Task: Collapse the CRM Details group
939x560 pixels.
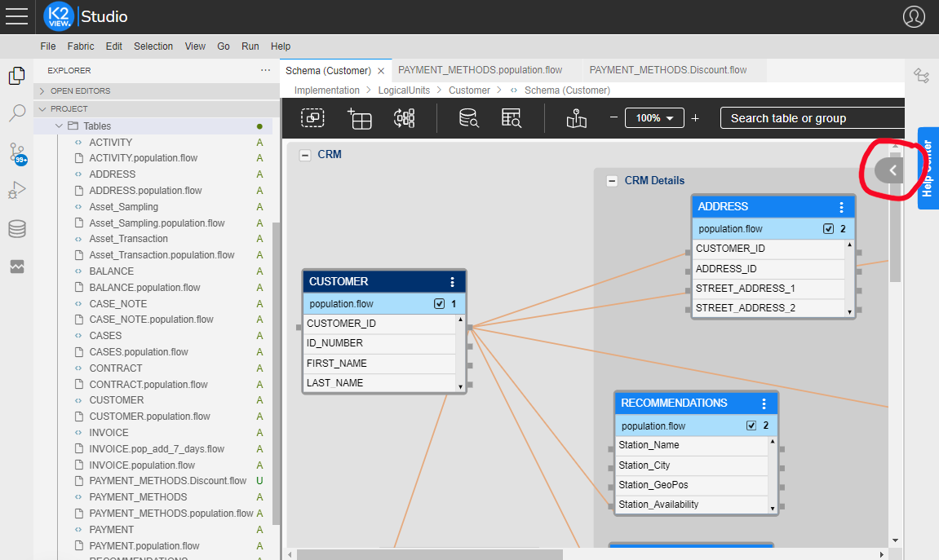Action: pyautogui.click(x=612, y=181)
